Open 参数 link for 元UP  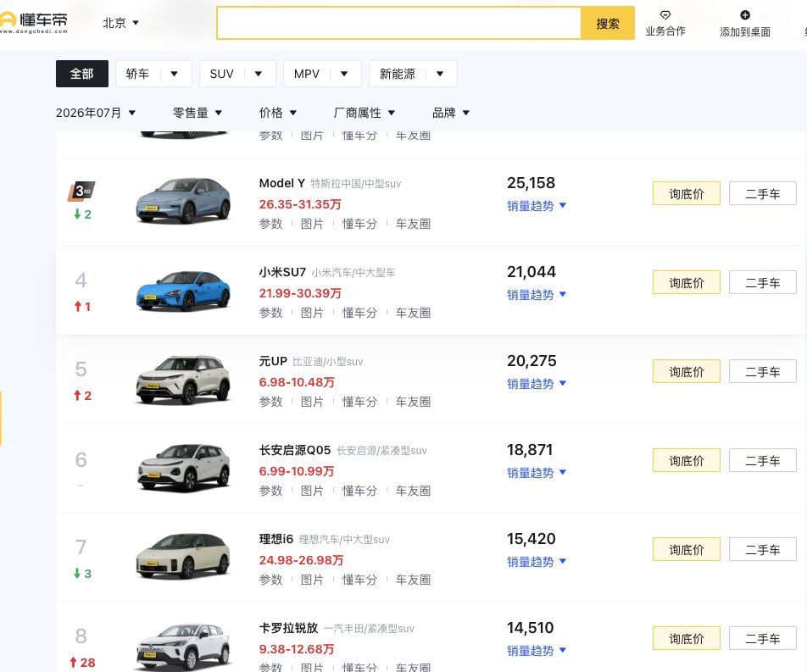click(270, 402)
